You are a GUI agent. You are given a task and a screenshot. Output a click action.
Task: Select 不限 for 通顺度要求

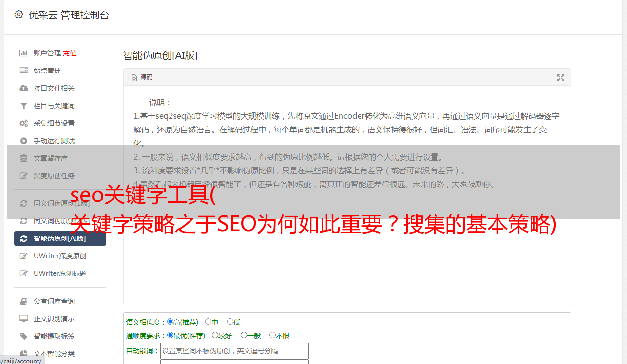272,335
